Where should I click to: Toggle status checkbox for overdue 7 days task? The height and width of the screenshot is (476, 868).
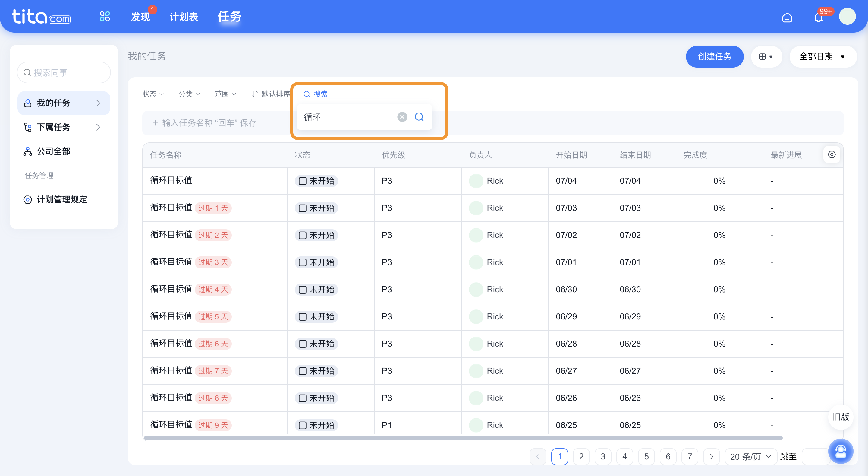click(303, 371)
